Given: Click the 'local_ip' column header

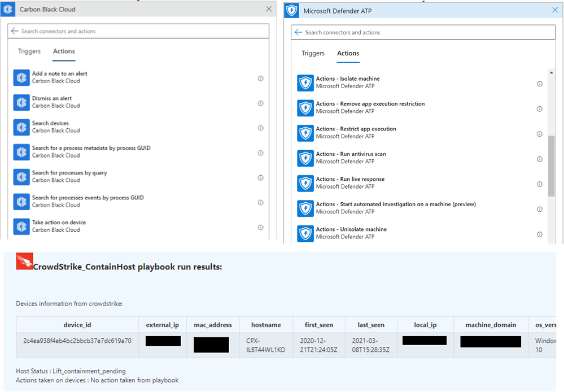Looking at the screenshot, I should point(426,325).
